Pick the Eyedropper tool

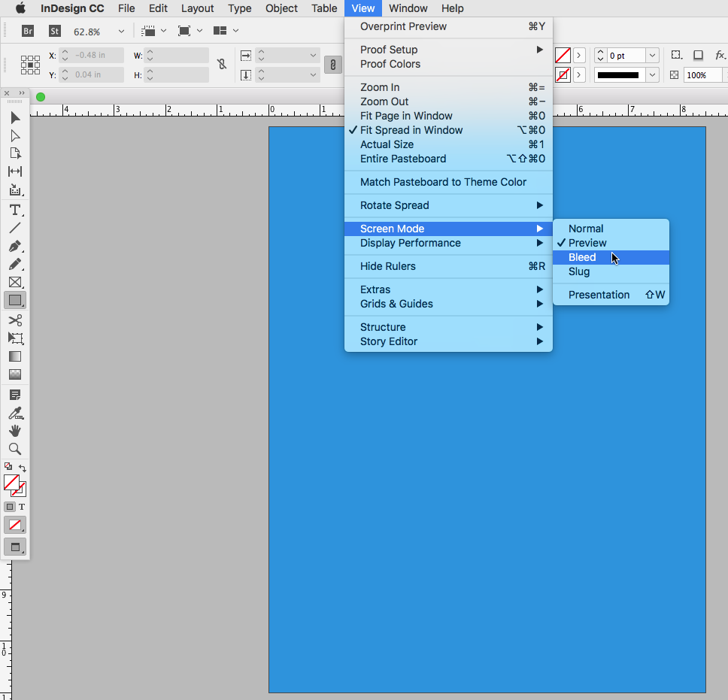pos(14,412)
